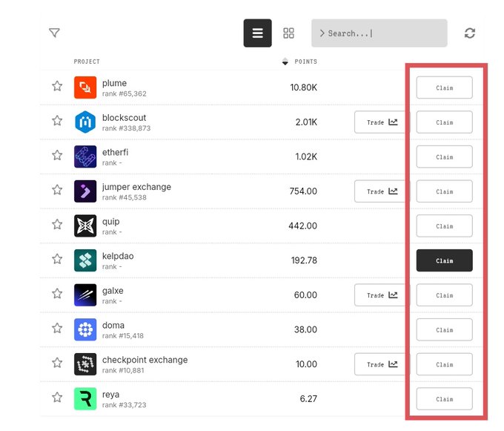The width and height of the screenshot is (504, 431).
Task: Toggle the kelpdao favorite star
Action: 57,259
